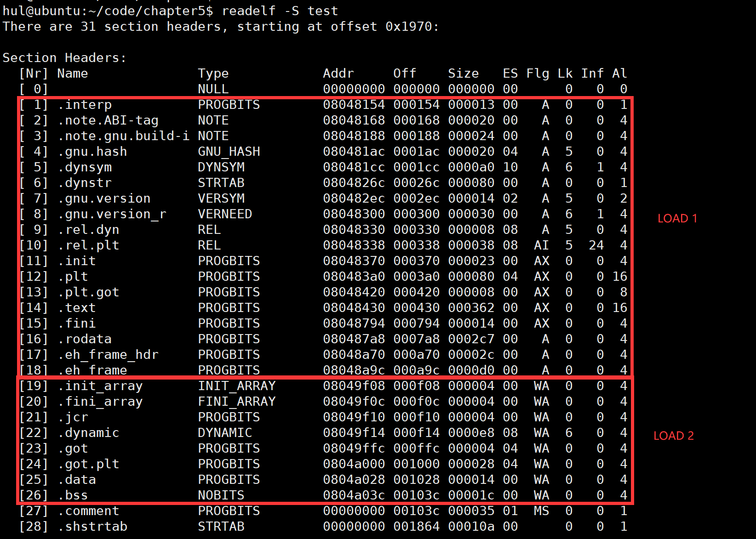
Task: Click the '.shstrtab' section name
Action: [x=92, y=527]
